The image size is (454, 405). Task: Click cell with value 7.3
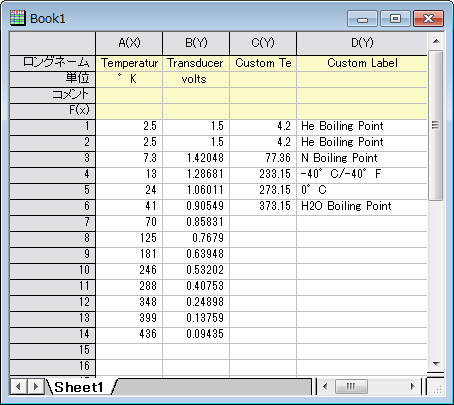point(129,159)
